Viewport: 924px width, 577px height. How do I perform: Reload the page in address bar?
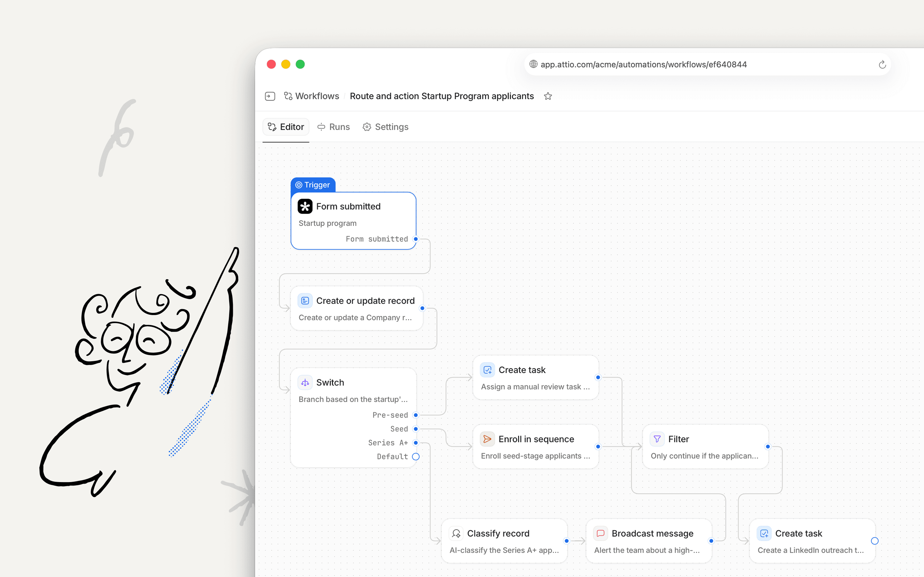pyautogui.click(x=882, y=65)
